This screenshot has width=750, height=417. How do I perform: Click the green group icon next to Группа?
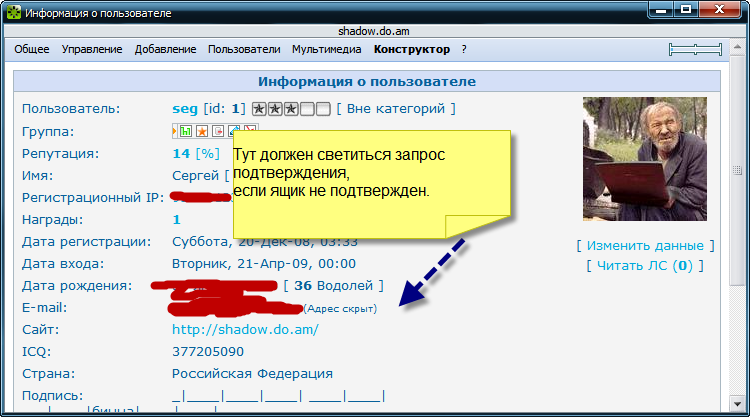186,131
